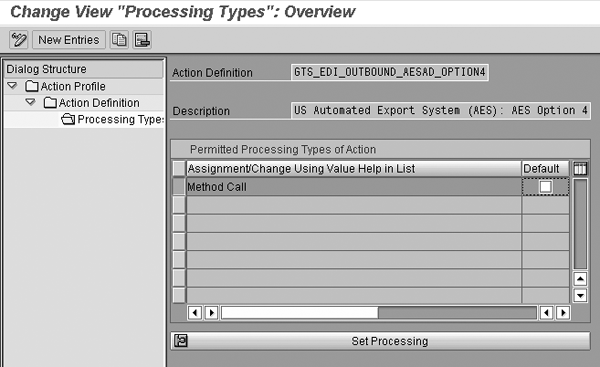Tick the Default checkbox for Method Call

click(x=545, y=187)
